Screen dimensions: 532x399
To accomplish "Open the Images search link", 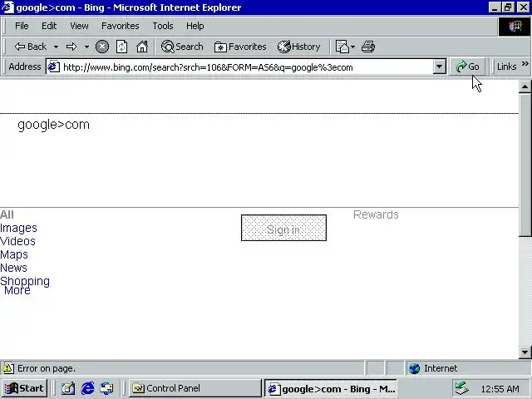I will pos(18,228).
